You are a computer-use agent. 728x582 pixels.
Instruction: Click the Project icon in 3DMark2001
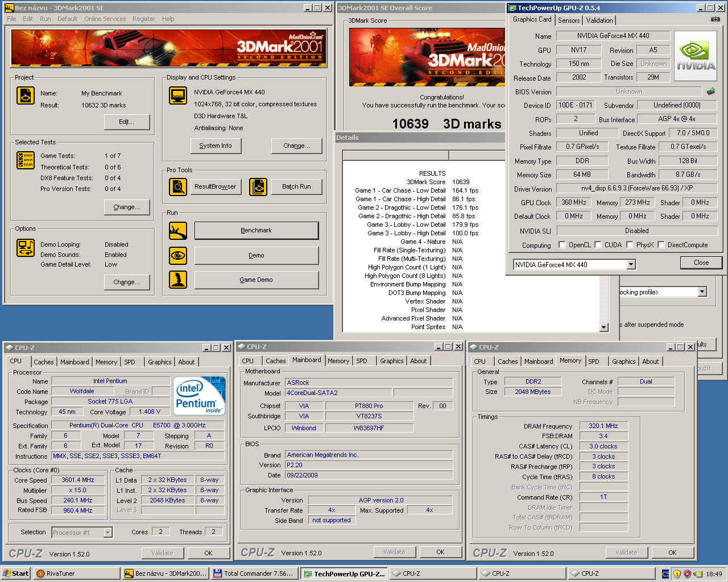click(x=25, y=95)
